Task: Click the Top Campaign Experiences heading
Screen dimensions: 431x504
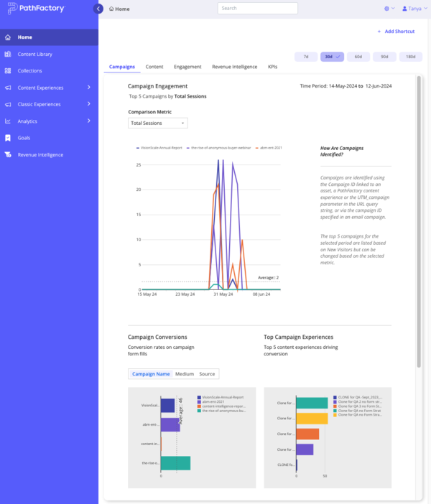Action: [x=299, y=337]
